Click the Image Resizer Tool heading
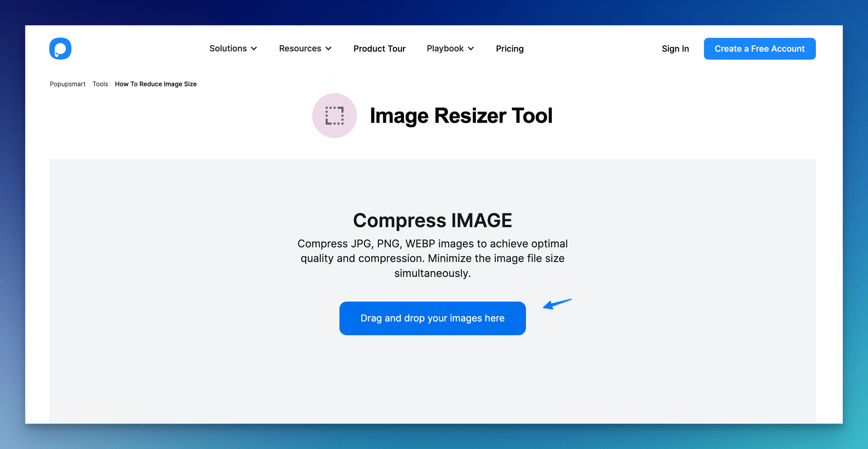 tap(461, 116)
